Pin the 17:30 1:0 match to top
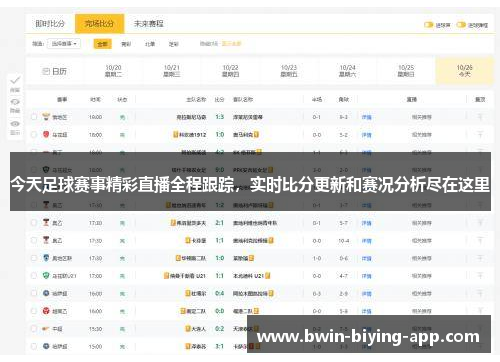Viewport: 500px width, 362px height. [480, 258]
